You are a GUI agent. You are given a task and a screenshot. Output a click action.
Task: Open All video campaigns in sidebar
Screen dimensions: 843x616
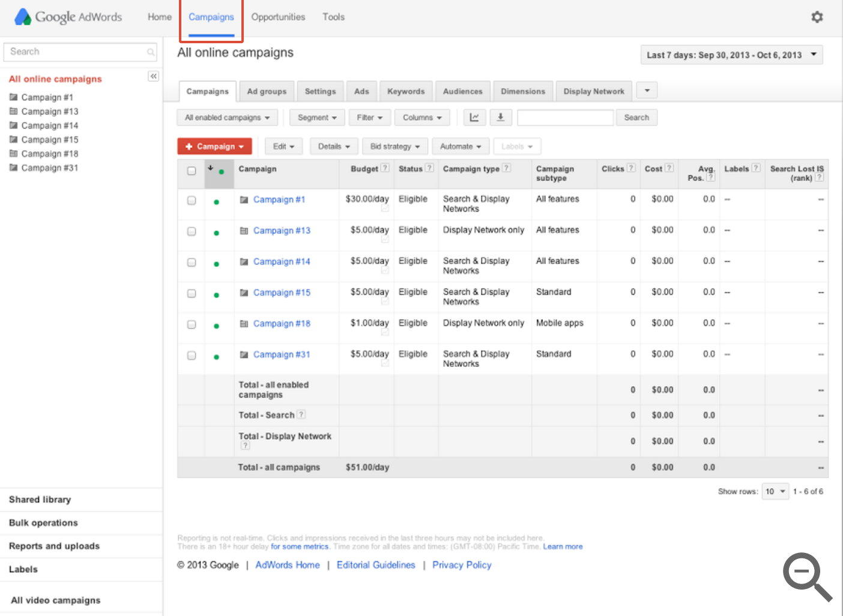(56, 600)
